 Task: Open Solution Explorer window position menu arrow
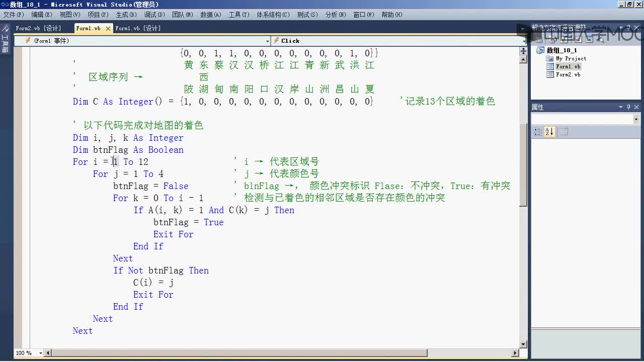click(621, 28)
